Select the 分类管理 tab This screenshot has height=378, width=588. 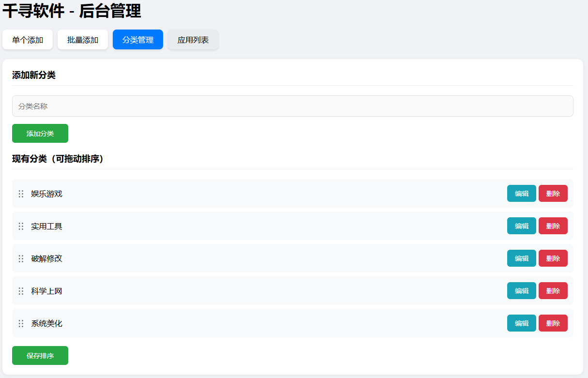pos(137,39)
